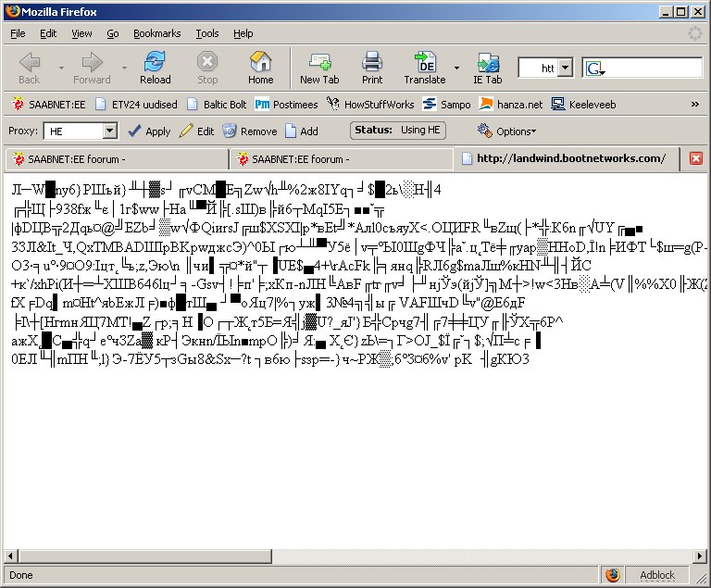Click the Google search engine icon

point(594,69)
